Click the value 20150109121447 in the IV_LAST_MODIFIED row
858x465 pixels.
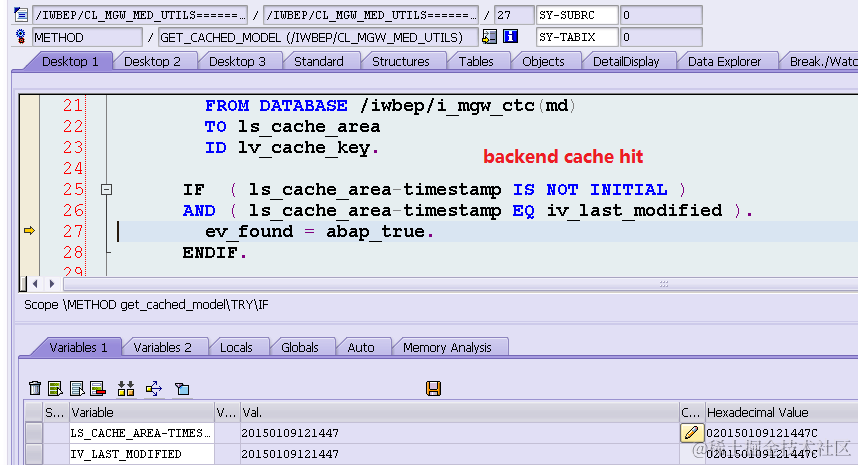(290, 454)
